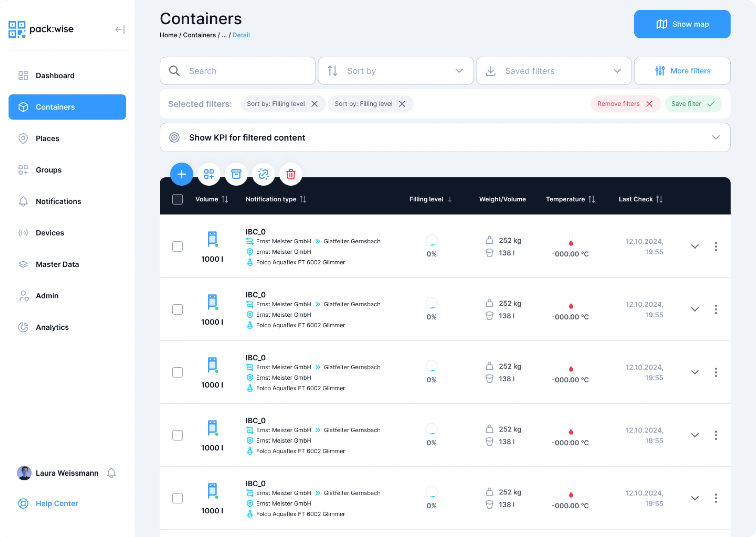Open three-dot menu for fourth IBC_0 row
The image size is (756, 537).
click(x=716, y=435)
